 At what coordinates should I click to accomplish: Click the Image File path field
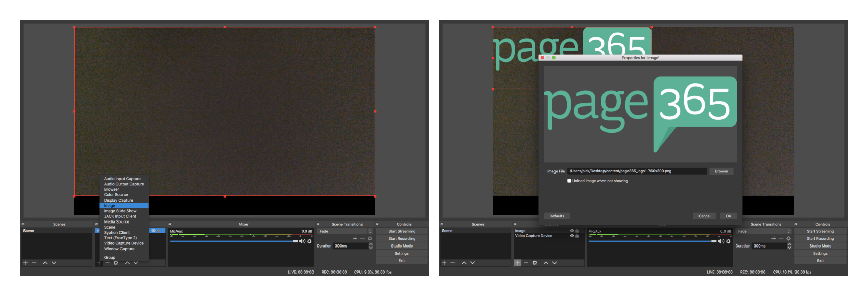(x=637, y=171)
